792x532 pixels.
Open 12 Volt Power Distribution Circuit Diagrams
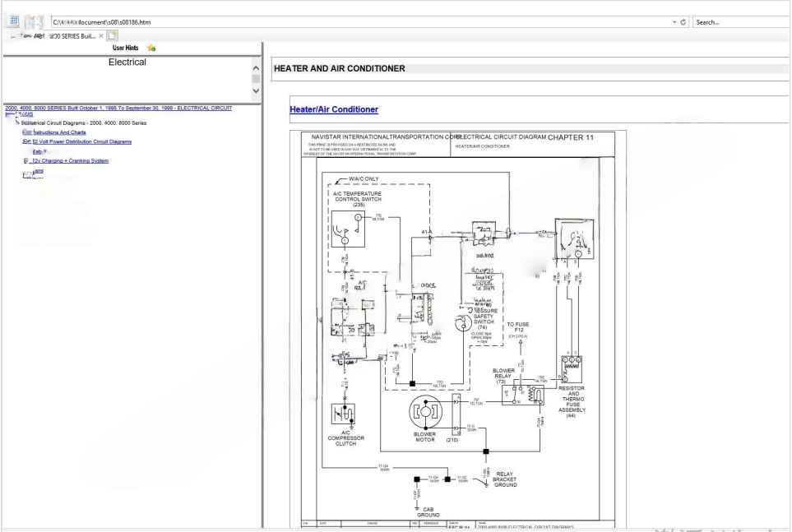(81, 141)
